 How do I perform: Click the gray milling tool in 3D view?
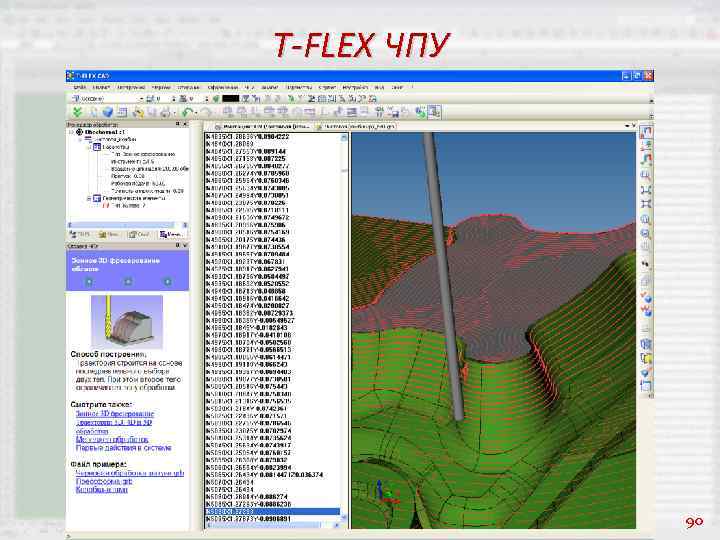(444, 276)
